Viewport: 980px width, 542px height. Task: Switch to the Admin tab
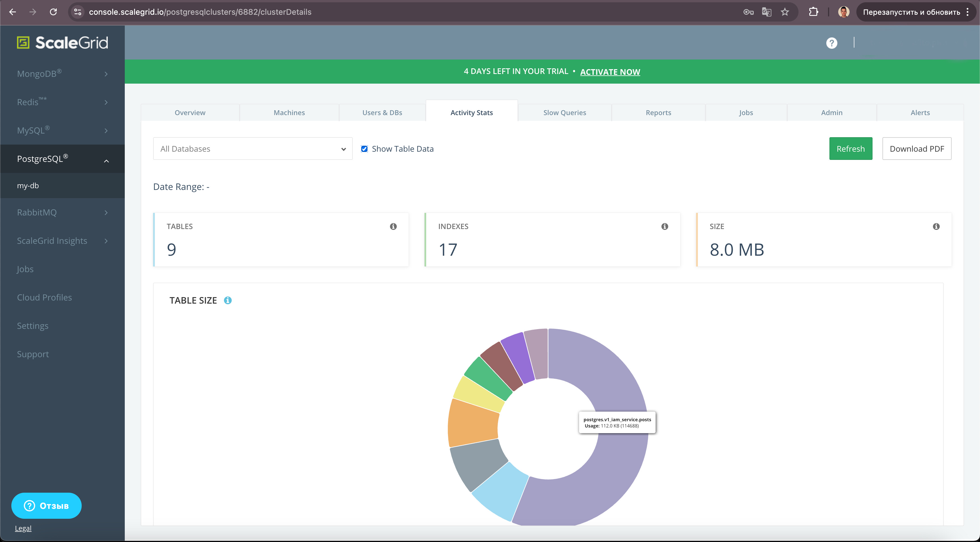832,113
